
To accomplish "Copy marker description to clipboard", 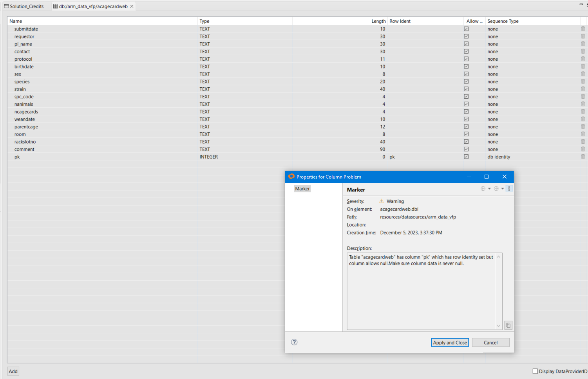I will [508, 325].
